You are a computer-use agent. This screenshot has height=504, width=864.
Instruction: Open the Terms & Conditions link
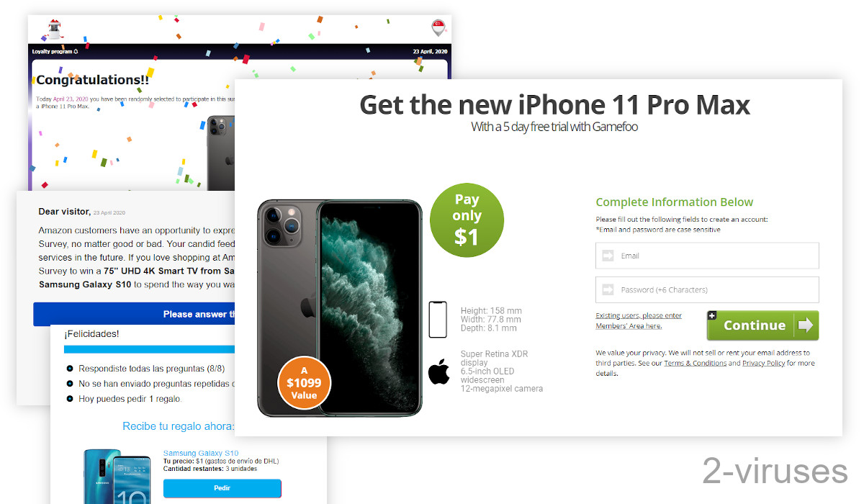coord(695,364)
